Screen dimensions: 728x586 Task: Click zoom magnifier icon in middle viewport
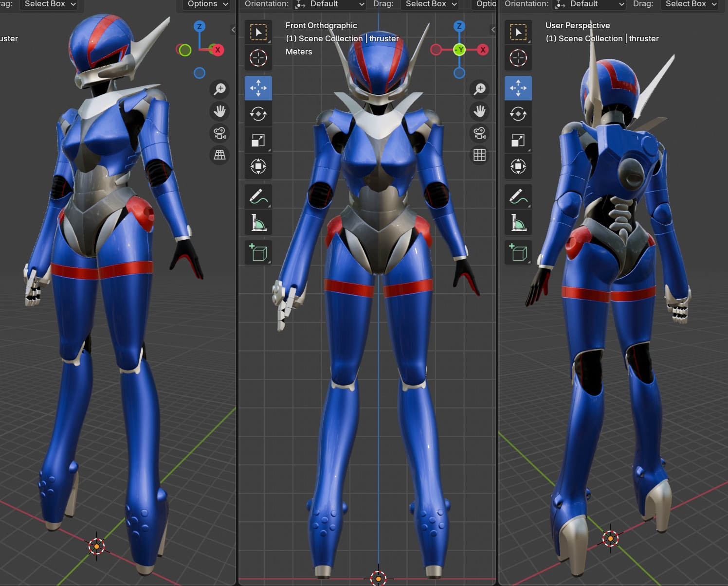(480, 89)
